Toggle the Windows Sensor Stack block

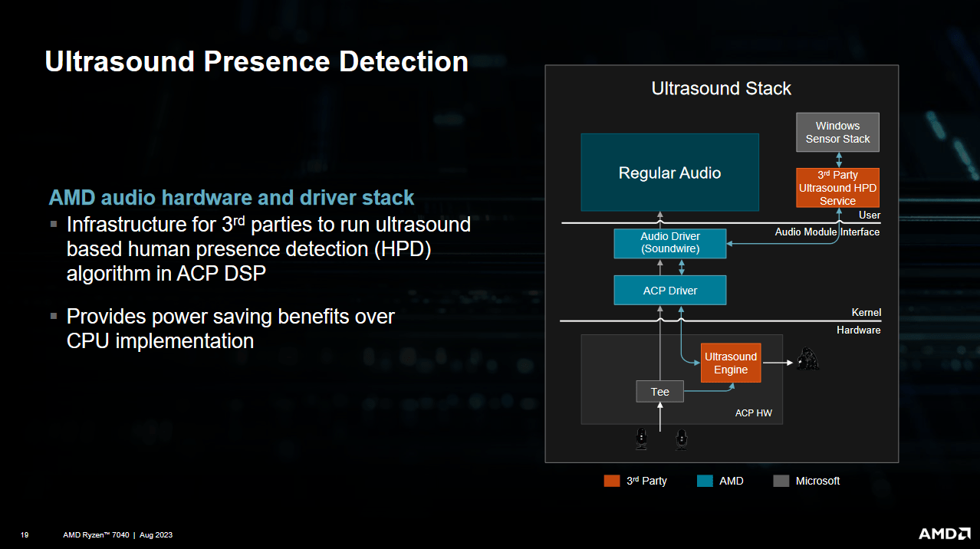(x=837, y=132)
